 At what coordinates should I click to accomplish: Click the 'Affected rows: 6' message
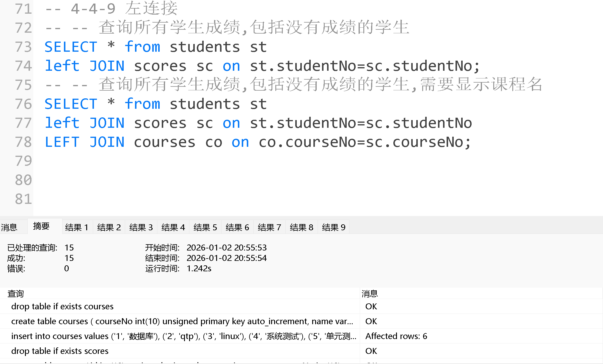[397, 336]
